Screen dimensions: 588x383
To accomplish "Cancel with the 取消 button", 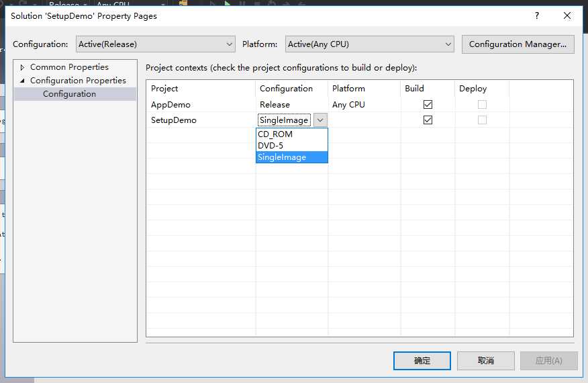I will click(485, 360).
